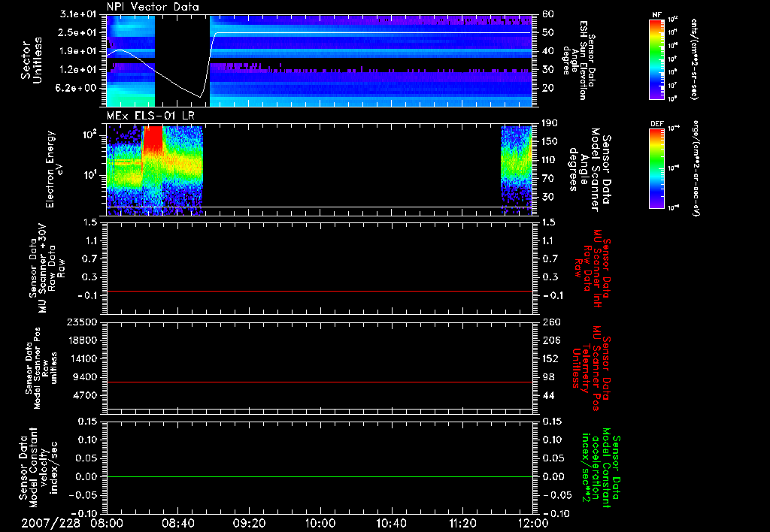Click the "70" scanner angle tick value
The height and width of the screenshot is (532, 770).
tap(547, 179)
